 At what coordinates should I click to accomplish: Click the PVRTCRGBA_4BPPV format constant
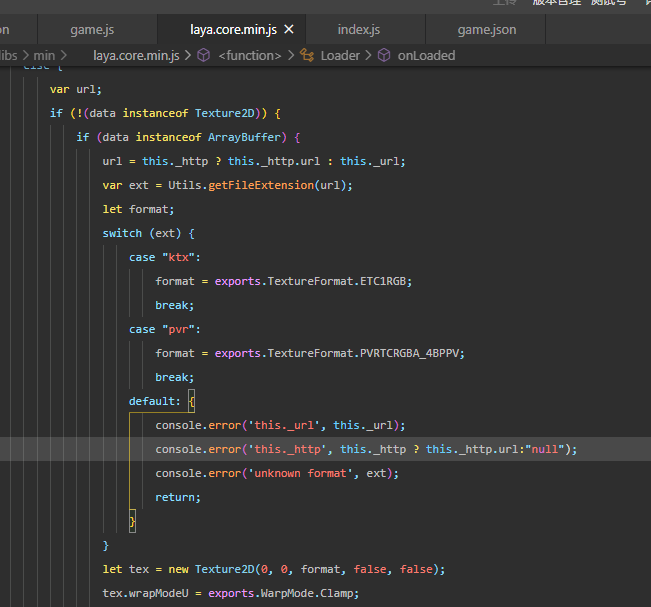409,353
